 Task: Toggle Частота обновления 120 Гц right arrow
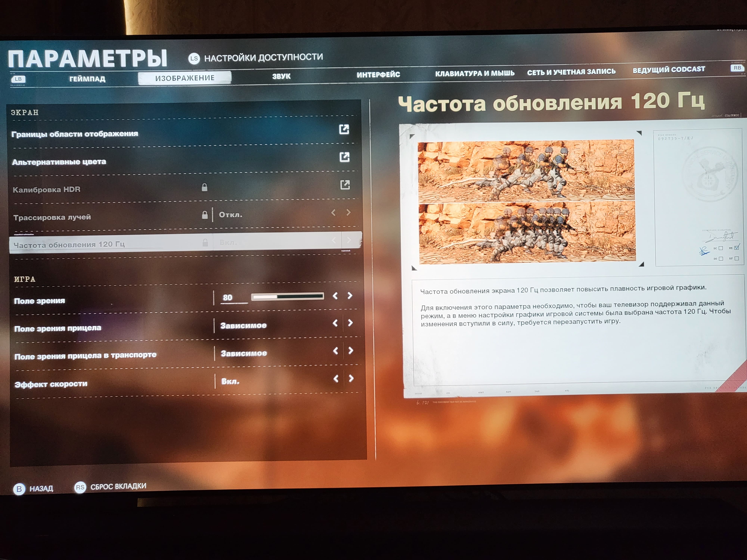[349, 240]
